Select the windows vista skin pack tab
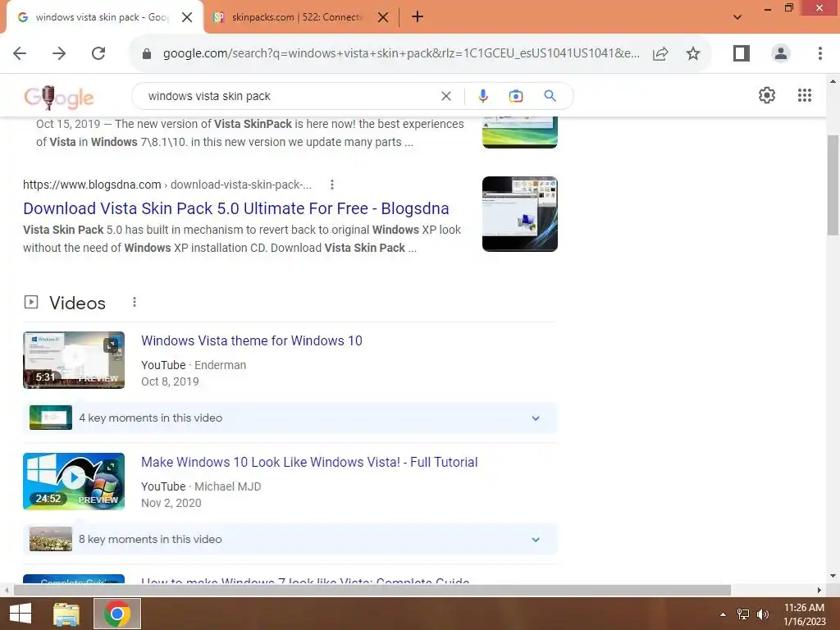Screen dimensions: 840x630 (x=102, y=17)
